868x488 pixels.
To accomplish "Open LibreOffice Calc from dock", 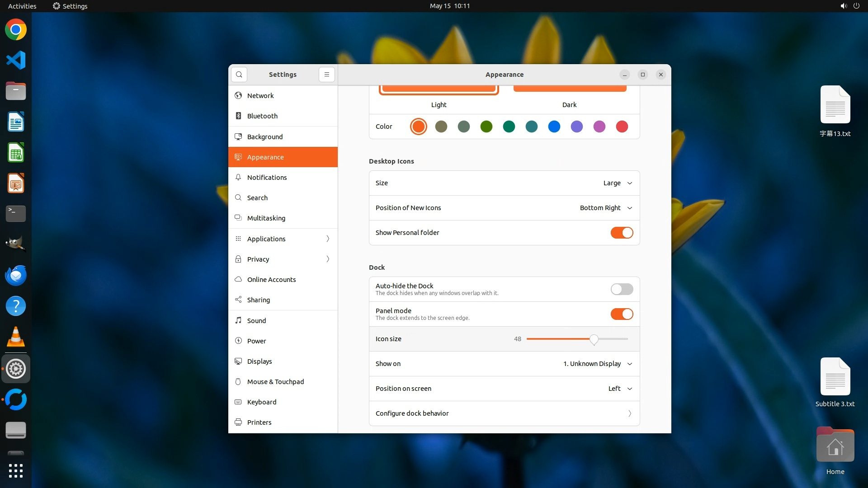I will [x=16, y=153].
